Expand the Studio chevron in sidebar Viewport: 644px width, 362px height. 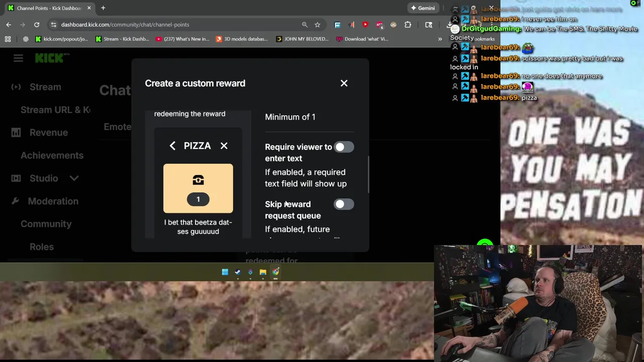[74, 178]
